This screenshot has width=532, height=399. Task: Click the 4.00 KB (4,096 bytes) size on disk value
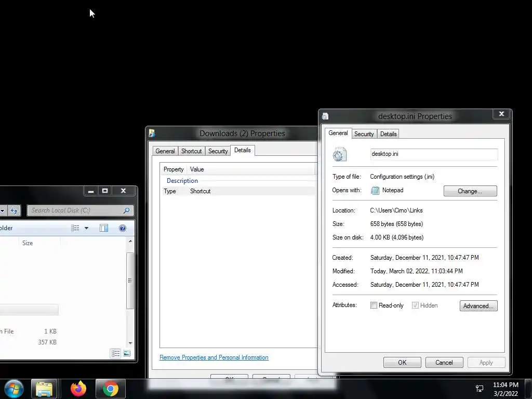point(396,237)
